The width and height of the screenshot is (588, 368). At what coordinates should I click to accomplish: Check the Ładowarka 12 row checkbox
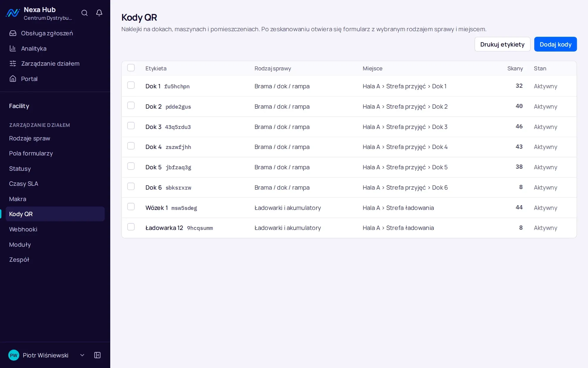(x=131, y=227)
